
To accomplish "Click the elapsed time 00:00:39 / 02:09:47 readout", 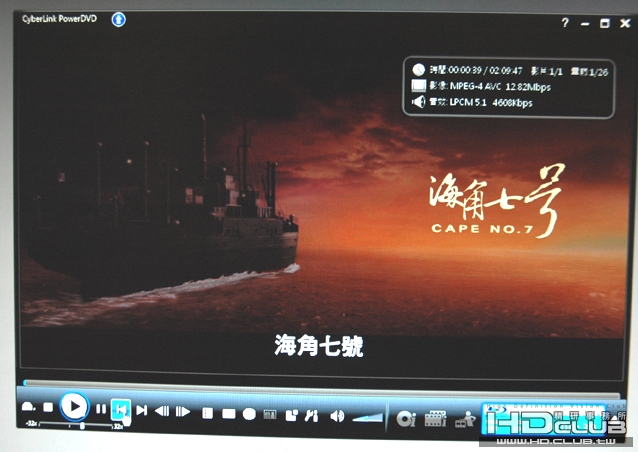I will [x=485, y=70].
